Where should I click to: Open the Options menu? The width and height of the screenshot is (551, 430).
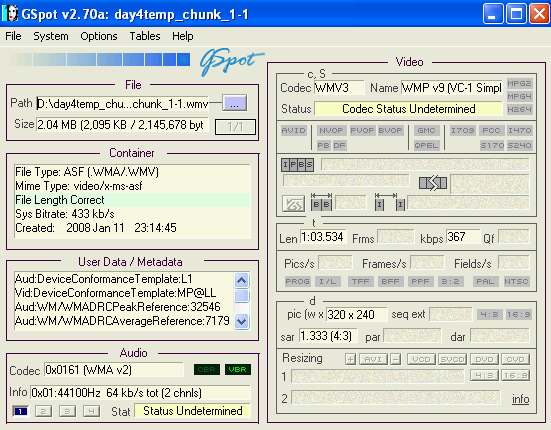(99, 36)
